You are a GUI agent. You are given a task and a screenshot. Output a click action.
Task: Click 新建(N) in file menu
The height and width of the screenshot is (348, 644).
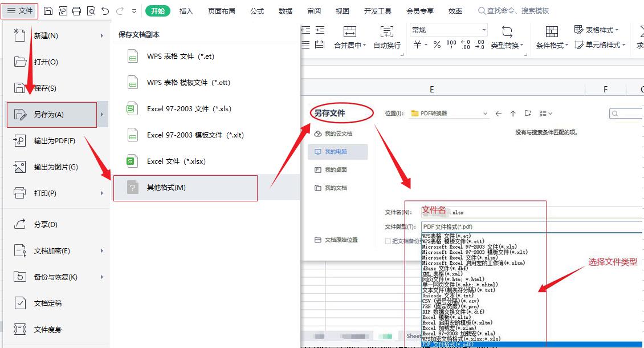click(56, 36)
